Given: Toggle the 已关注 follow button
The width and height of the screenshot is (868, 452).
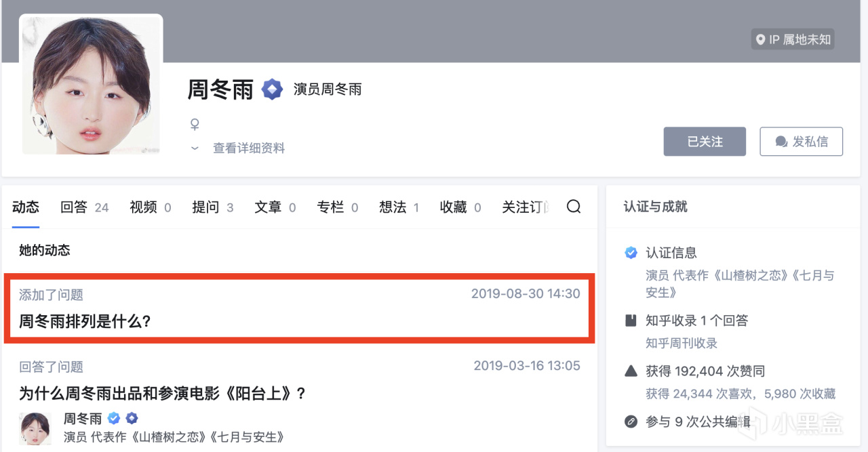Looking at the screenshot, I should tap(705, 142).
